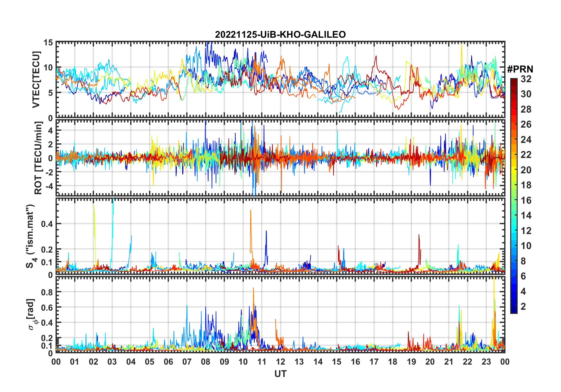Click x-axis hour tick 21
The height and width of the screenshot is (392, 561).
pos(449,362)
